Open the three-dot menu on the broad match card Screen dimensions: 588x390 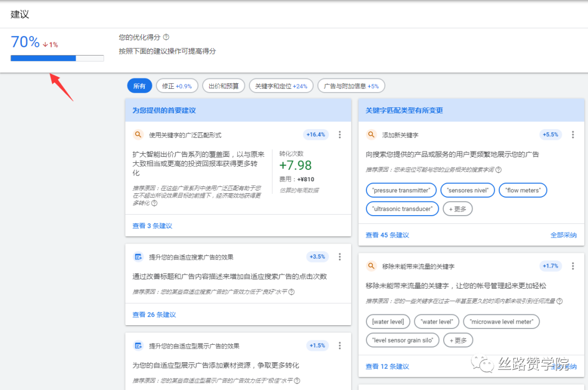(339, 134)
